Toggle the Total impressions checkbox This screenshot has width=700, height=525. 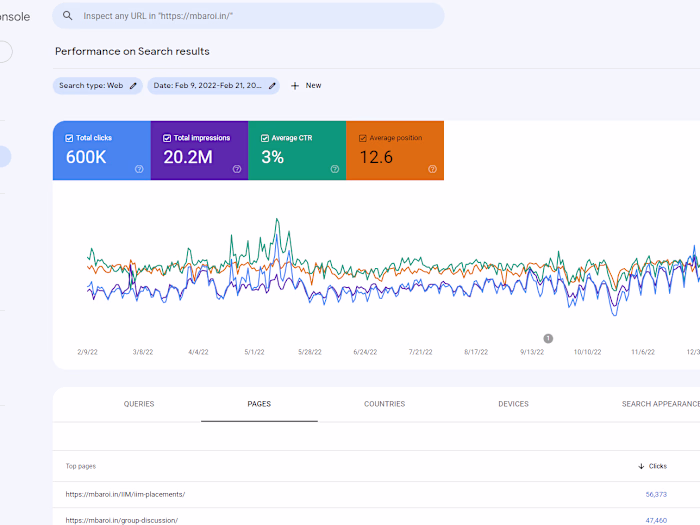[167, 138]
